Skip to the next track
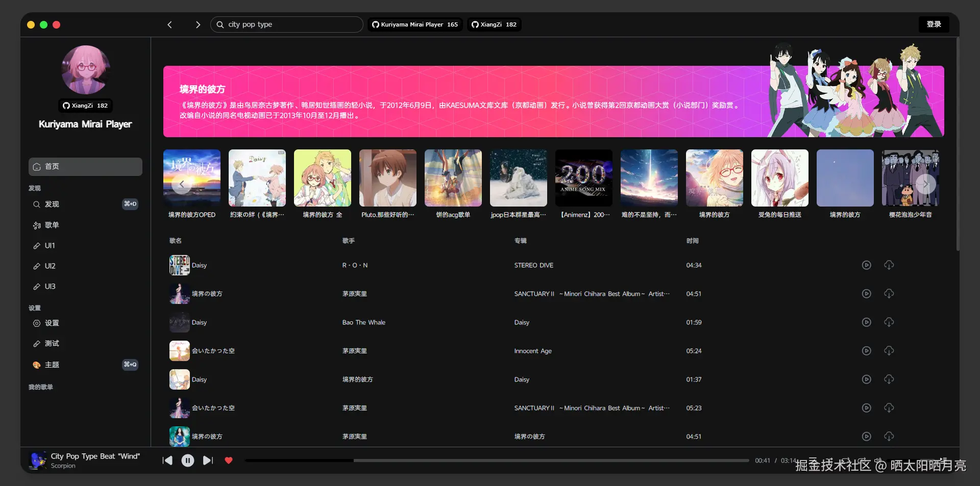The height and width of the screenshot is (486, 980). [208, 461]
